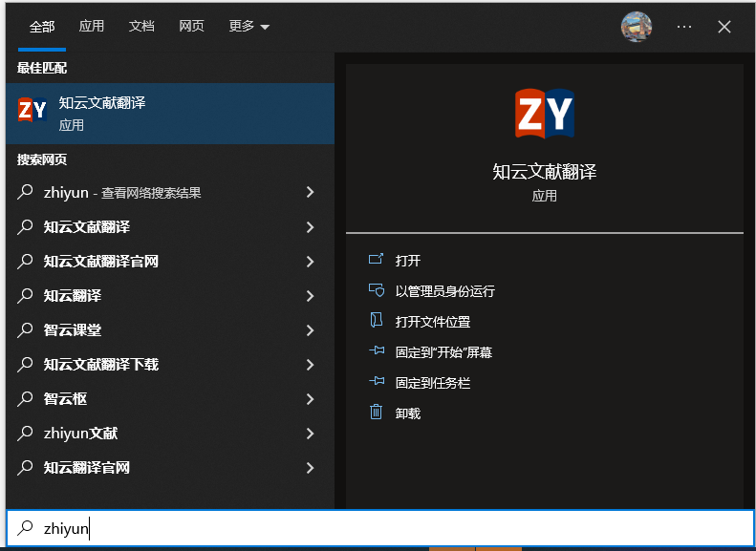
Task: Click the trash icon for 卸载
Action: pyautogui.click(x=376, y=413)
